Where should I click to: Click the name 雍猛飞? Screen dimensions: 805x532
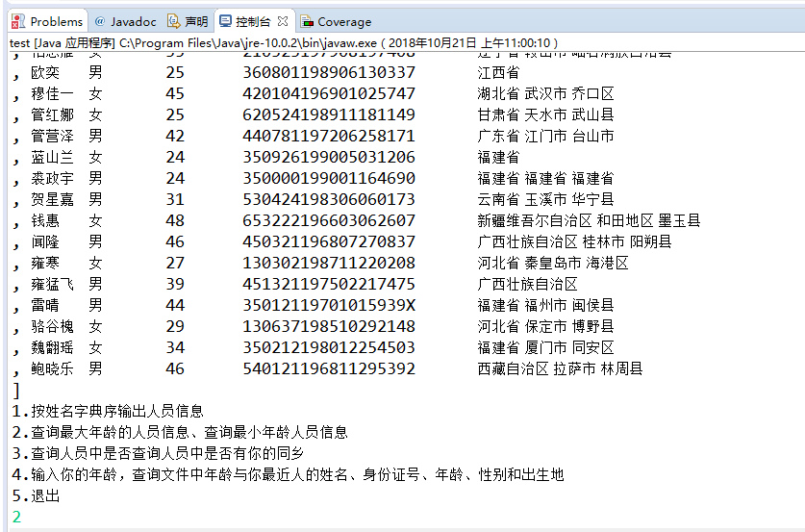click(52, 284)
